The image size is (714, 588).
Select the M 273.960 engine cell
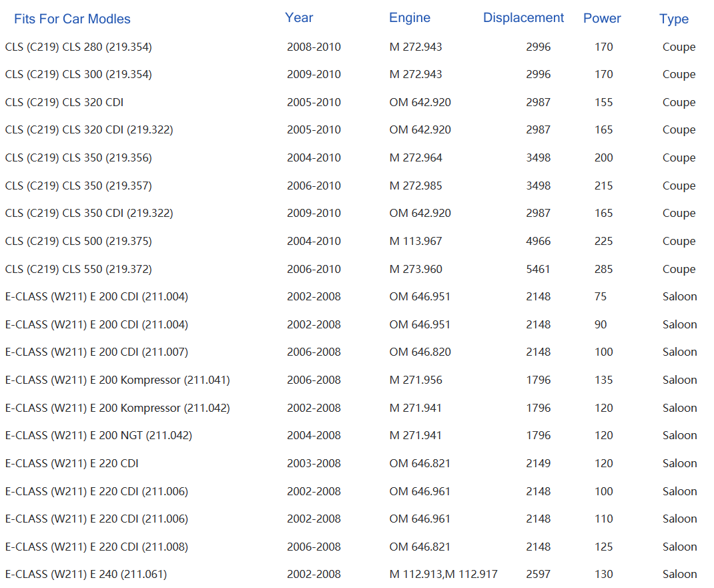[416, 269]
